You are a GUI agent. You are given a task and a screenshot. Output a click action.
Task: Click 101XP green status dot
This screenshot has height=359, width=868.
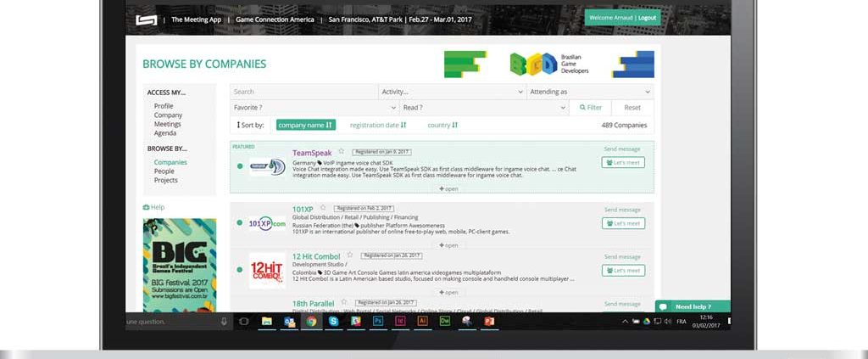[x=240, y=222]
